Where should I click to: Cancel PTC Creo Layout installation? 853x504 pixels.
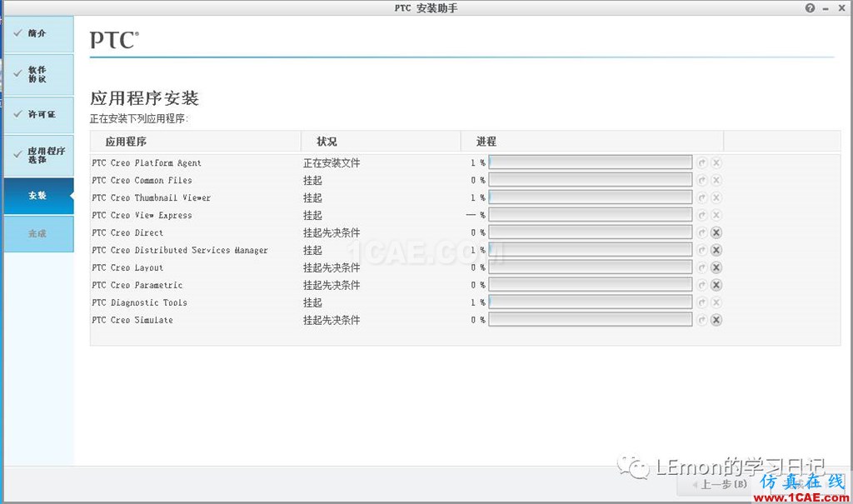pyautogui.click(x=716, y=267)
